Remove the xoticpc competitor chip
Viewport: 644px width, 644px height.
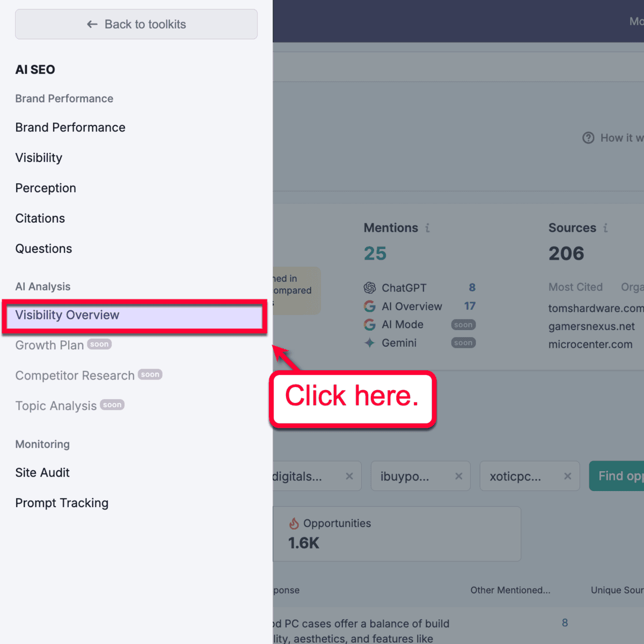coord(567,476)
